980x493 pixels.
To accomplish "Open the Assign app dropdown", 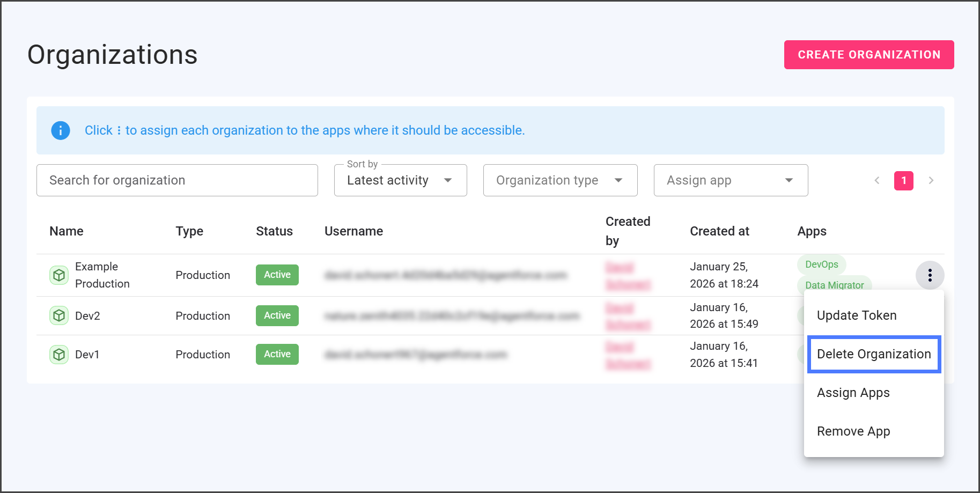I will coord(730,180).
